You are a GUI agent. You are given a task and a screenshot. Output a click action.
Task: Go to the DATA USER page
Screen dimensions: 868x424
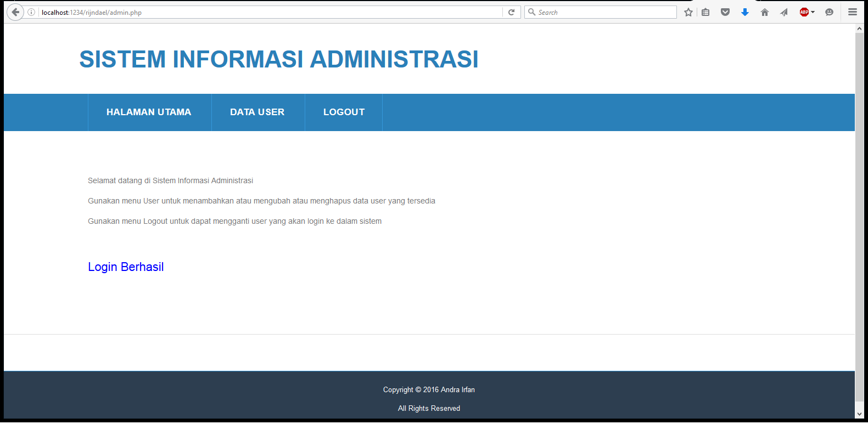point(257,112)
